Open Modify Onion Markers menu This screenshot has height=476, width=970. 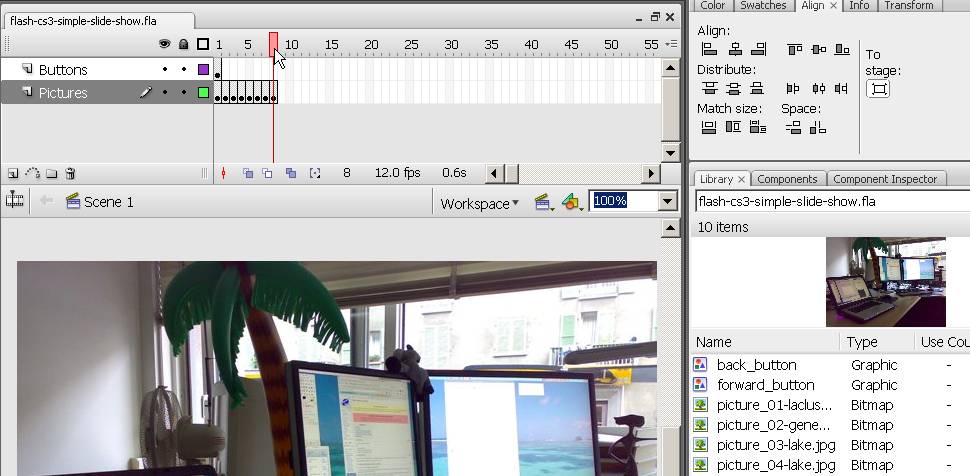(315, 173)
